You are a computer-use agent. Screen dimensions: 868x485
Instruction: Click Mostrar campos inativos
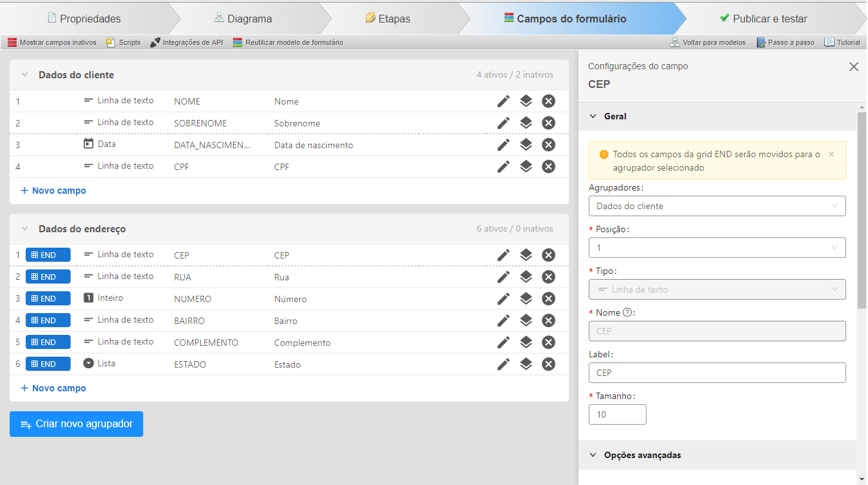(52, 42)
